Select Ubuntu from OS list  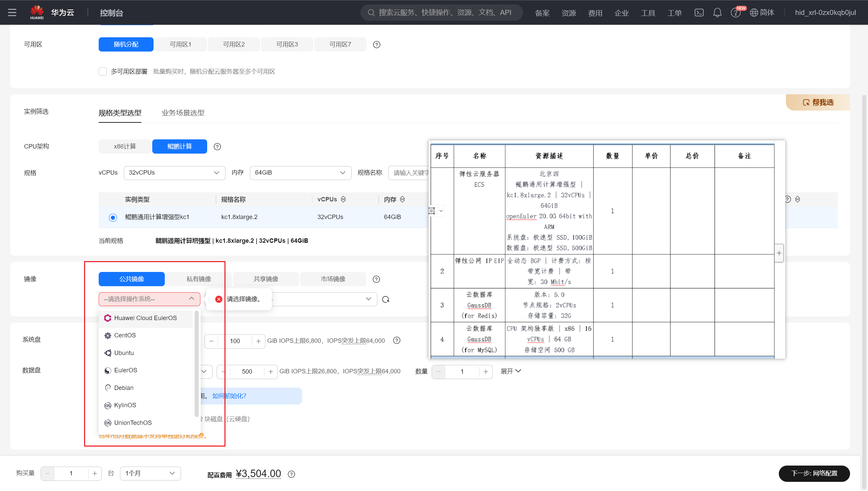click(145, 353)
